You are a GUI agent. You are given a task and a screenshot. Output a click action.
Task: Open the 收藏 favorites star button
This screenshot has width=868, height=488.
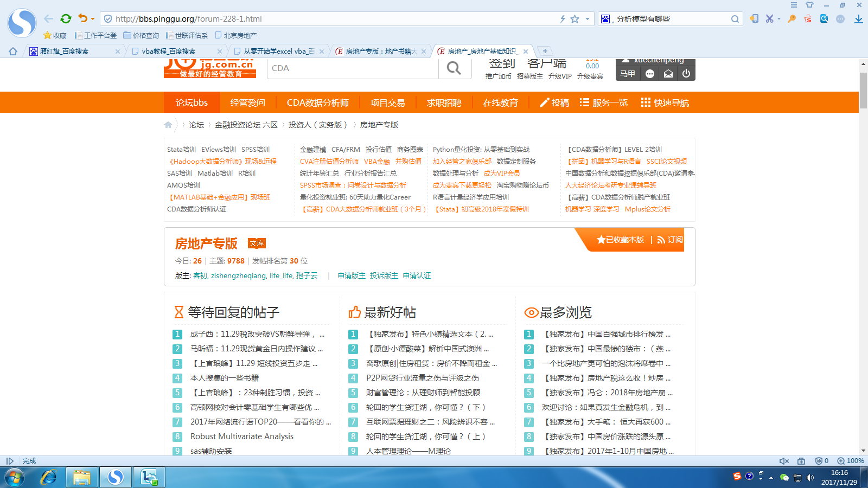(55, 35)
